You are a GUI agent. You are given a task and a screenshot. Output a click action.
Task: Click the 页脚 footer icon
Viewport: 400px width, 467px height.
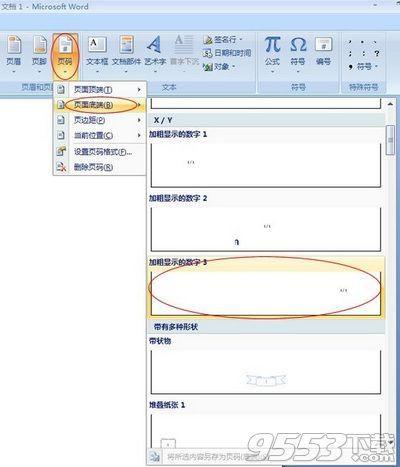(39, 53)
